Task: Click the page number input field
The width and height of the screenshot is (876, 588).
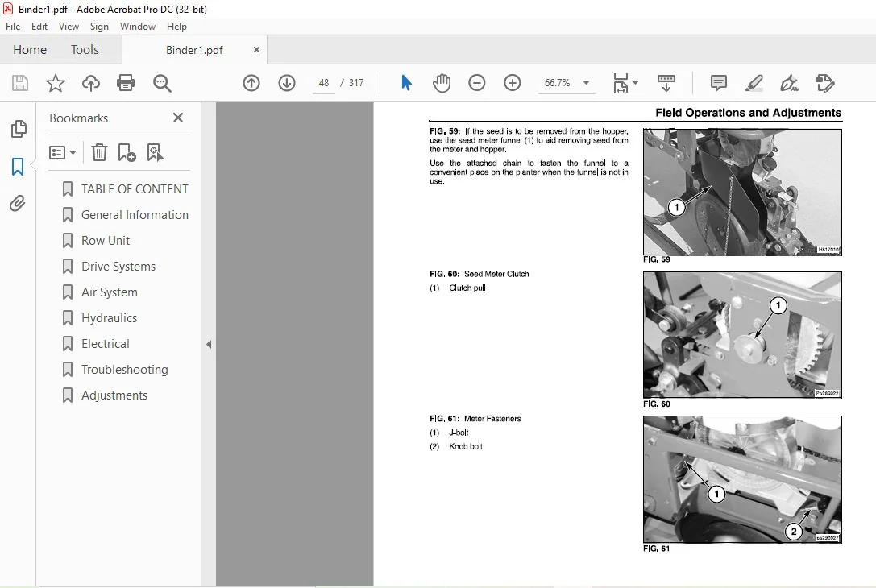Action: pos(324,83)
